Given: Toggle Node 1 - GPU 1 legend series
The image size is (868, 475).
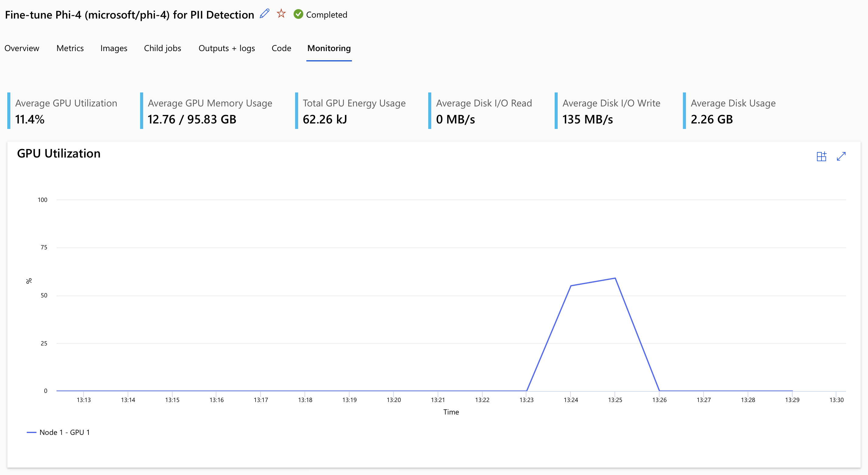Looking at the screenshot, I should (x=58, y=432).
